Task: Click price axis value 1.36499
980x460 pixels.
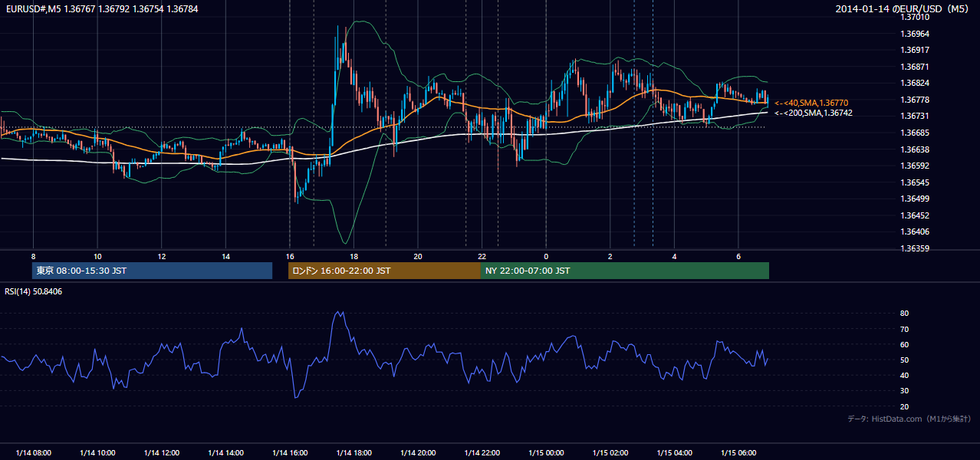Action: tap(915, 199)
